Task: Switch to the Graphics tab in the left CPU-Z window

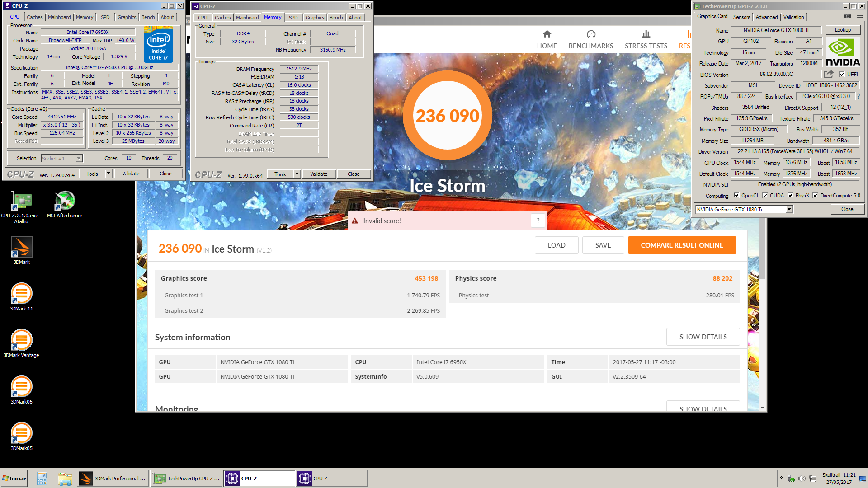Action: (127, 17)
